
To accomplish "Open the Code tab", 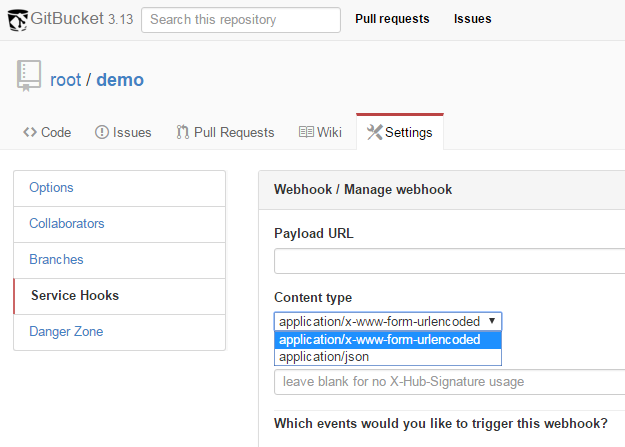I will coord(47,132).
